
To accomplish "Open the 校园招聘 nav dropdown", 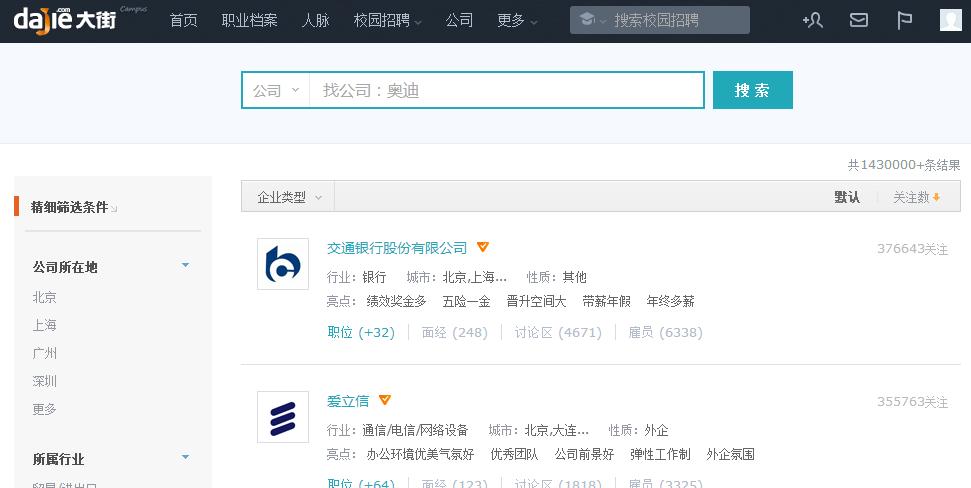I will (x=387, y=20).
